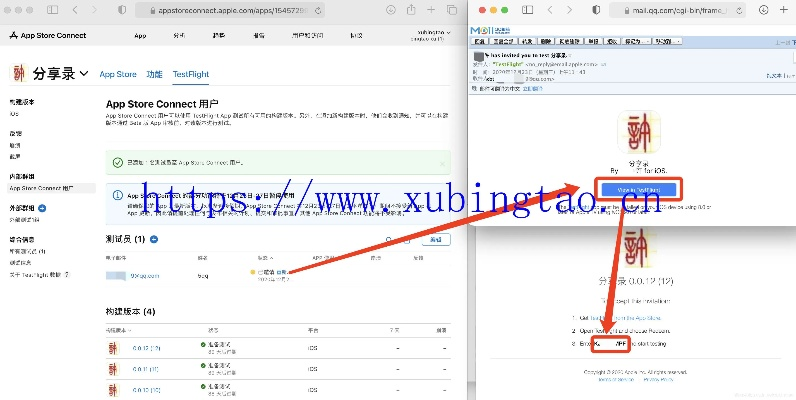Open the Privacy Policy link in the email footer
Viewport: 796px width, 400px height.
(x=658, y=380)
